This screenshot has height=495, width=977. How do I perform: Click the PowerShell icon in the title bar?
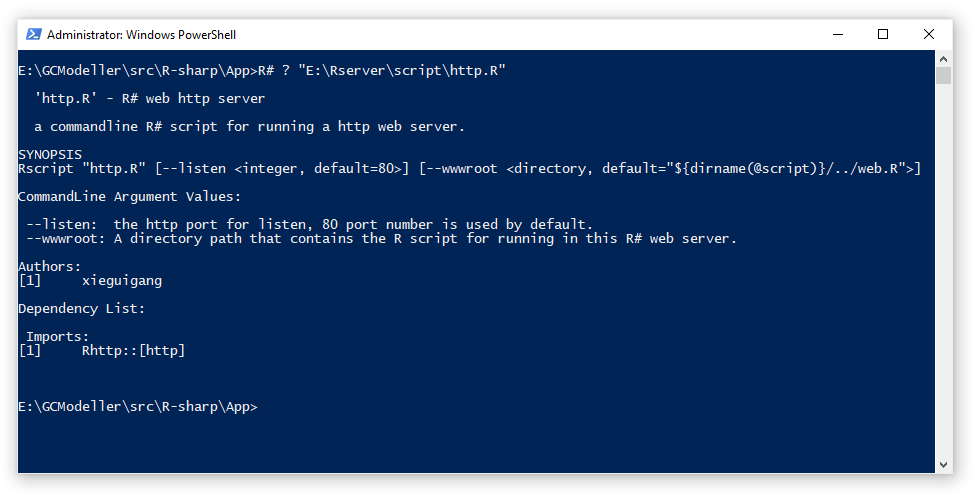click(x=33, y=34)
